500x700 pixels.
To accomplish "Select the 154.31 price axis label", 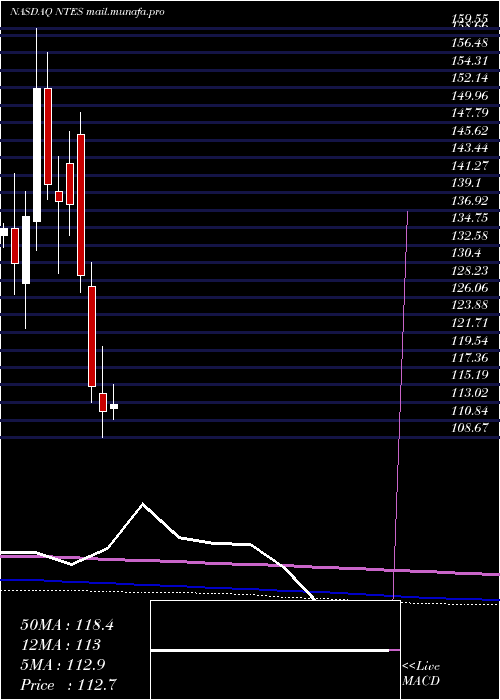I will [x=470, y=61].
